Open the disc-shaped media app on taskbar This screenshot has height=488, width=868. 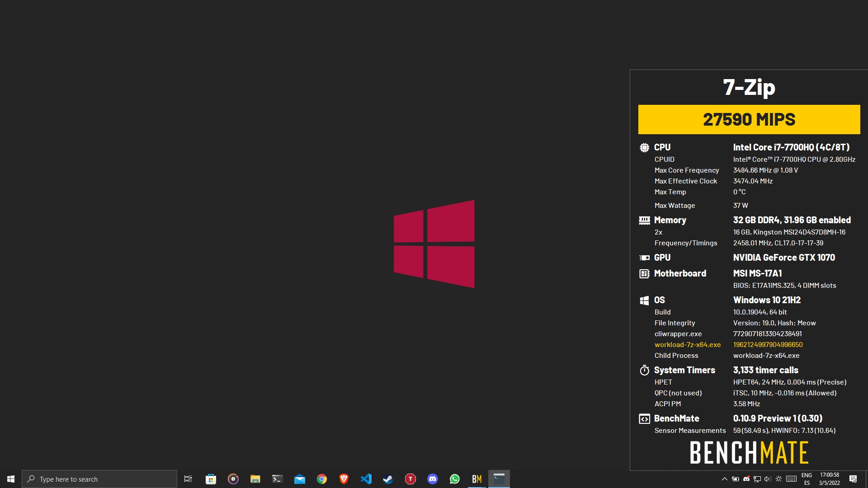[233, 479]
